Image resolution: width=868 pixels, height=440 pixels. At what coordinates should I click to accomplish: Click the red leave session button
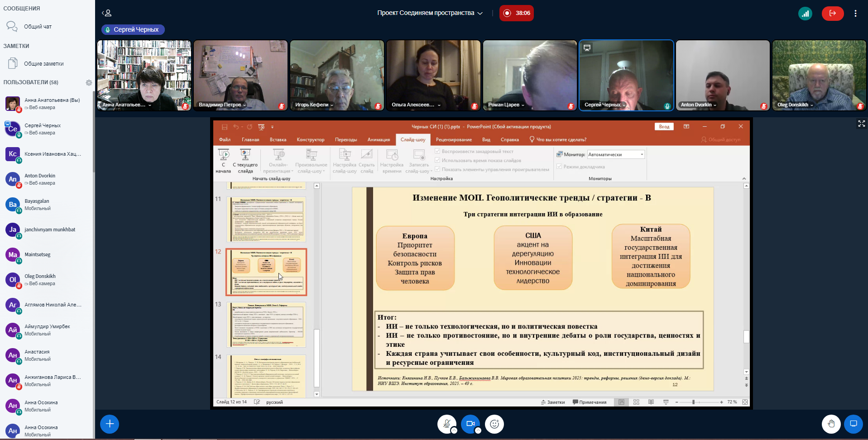(832, 13)
